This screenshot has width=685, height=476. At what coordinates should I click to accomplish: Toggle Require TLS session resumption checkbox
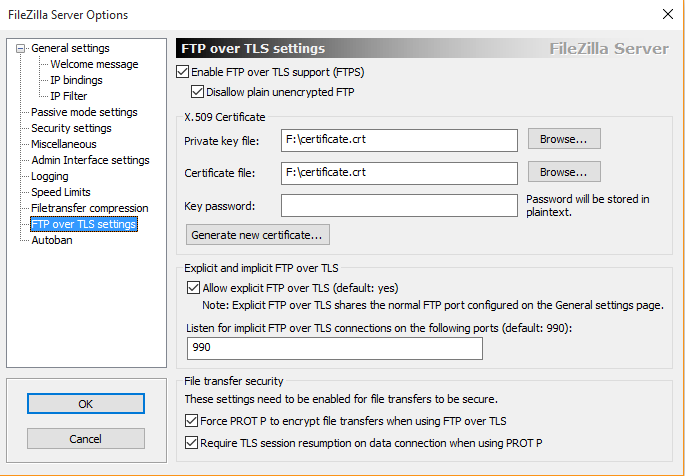pos(193,442)
